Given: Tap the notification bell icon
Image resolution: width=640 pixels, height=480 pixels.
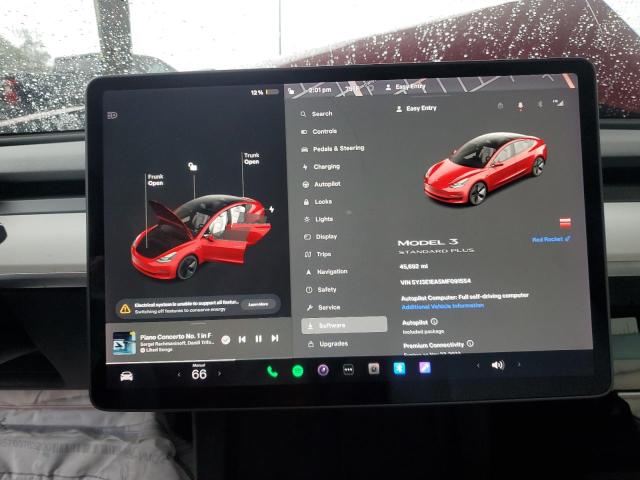Looking at the screenshot, I should 520,106.
